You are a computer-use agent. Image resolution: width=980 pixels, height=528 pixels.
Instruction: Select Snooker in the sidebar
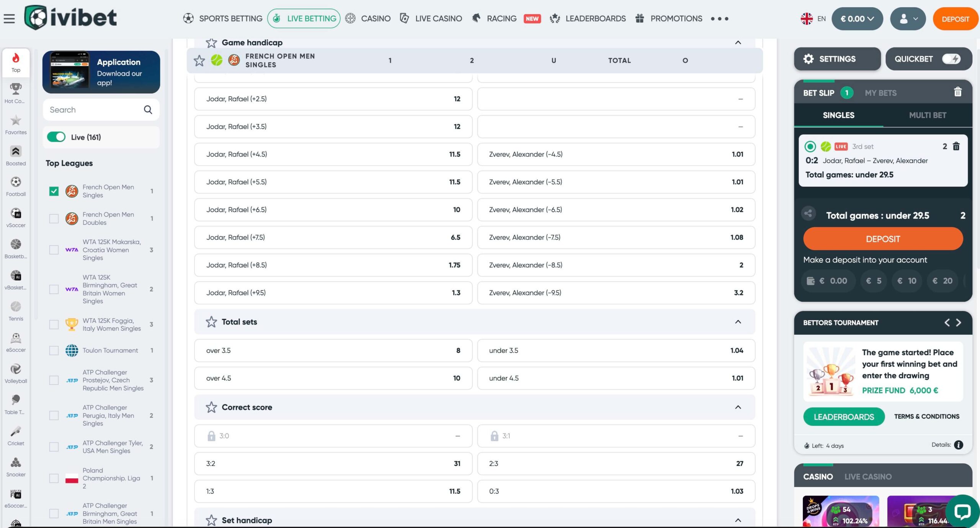(x=16, y=467)
